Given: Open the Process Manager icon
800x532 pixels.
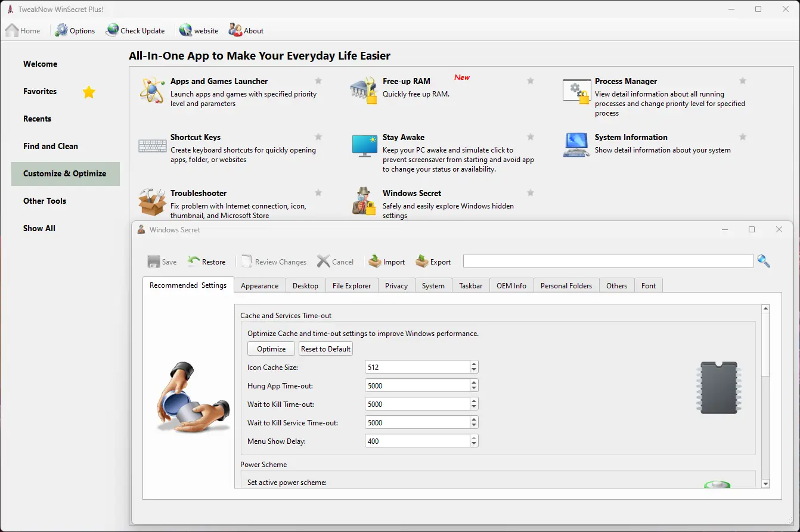Looking at the screenshot, I should point(576,91).
